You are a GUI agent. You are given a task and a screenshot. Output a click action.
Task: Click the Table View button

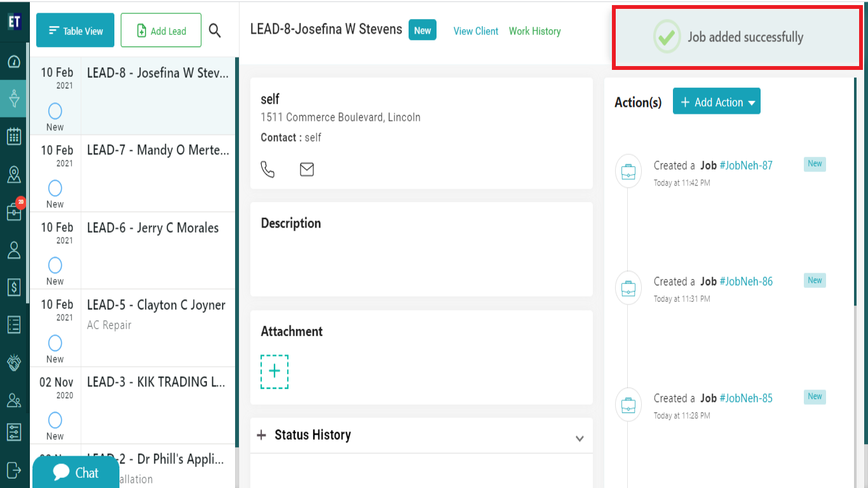(75, 30)
